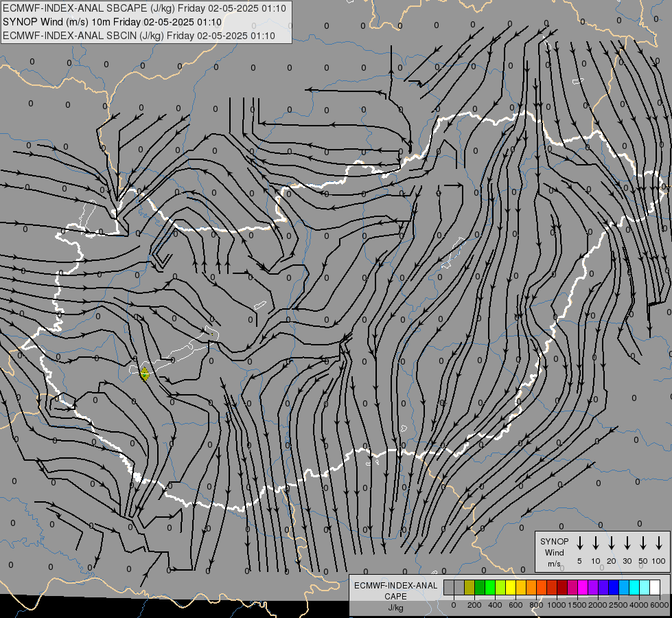Click the yellow-green CAPE diamond on the map
The width and height of the screenshot is (672, 618).
(x=145, y=374)
